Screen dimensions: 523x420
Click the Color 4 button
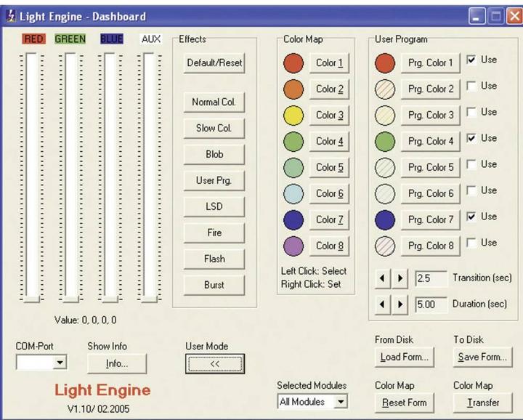pos(329,142)
